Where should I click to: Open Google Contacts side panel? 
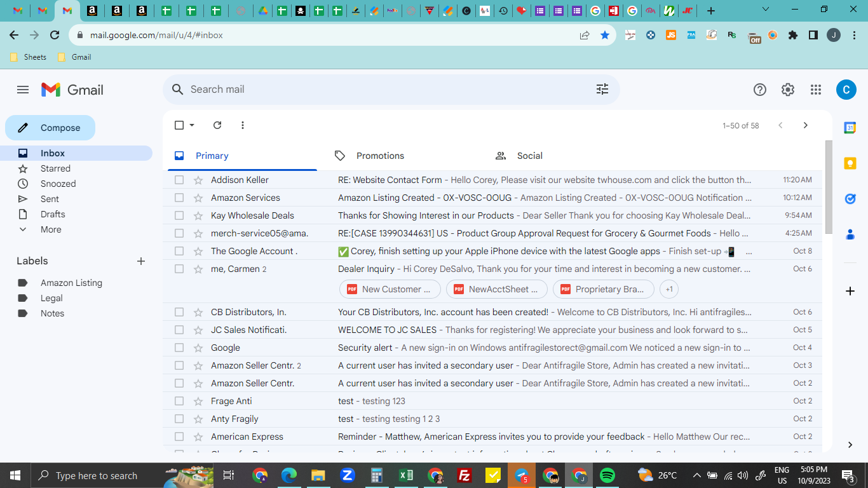[x=850, y=234]
